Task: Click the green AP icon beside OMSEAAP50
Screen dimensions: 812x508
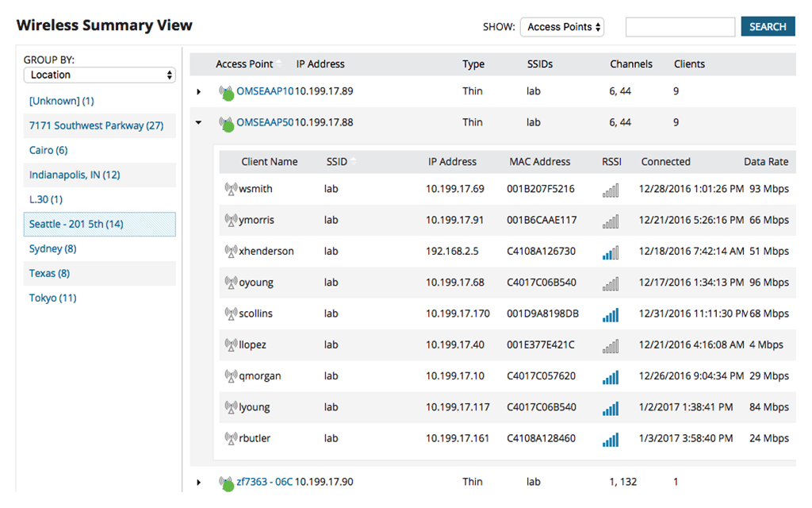Action: point(227,123)
